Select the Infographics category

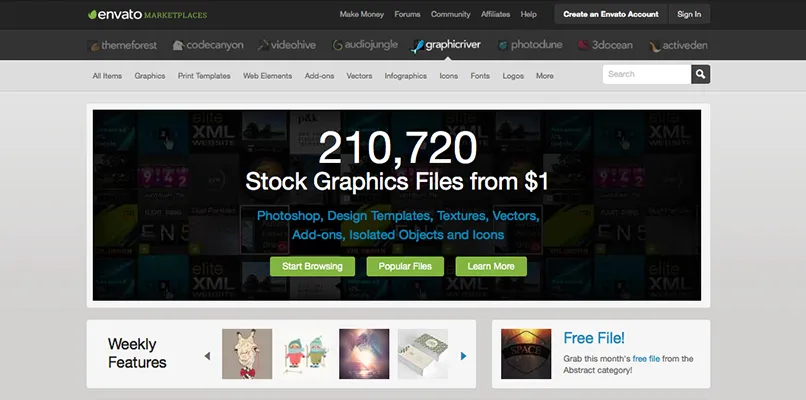[406, 76]
